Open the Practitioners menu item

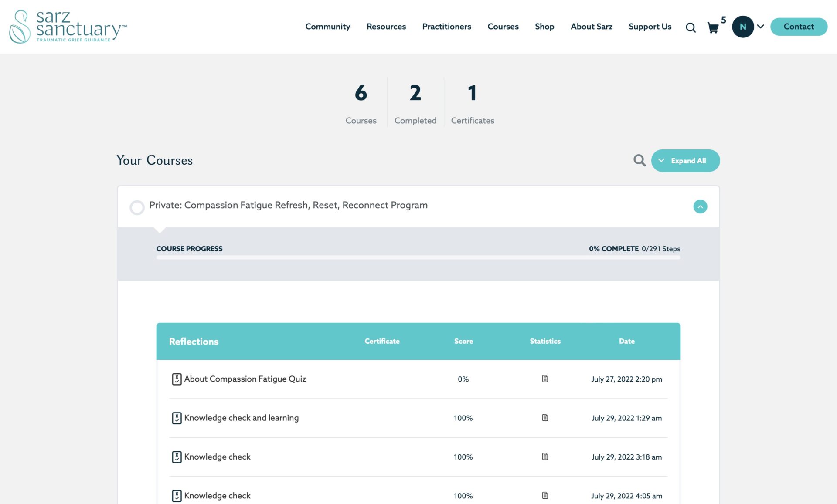[446, 27]
